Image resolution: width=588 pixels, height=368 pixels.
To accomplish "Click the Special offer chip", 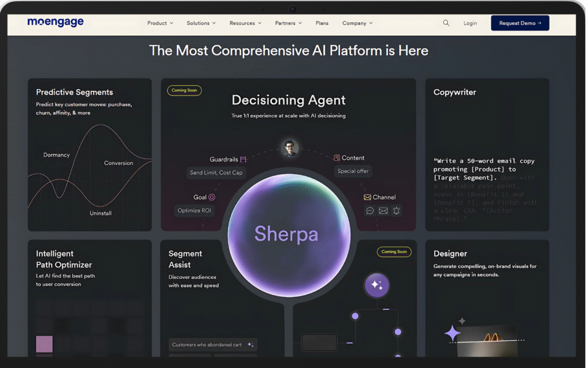I will (353, 171).
